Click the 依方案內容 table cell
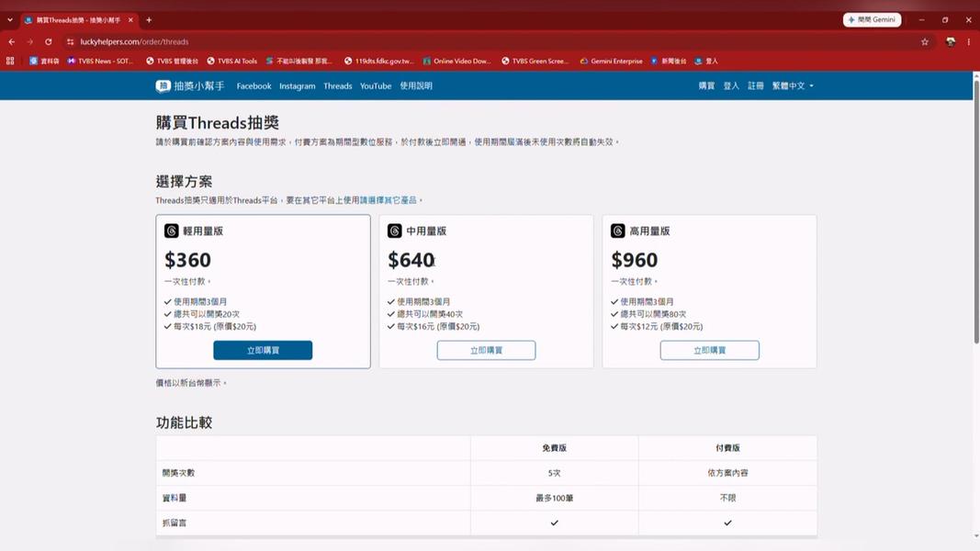Viewport: 980px width, 551px height. tap(727, 473)
